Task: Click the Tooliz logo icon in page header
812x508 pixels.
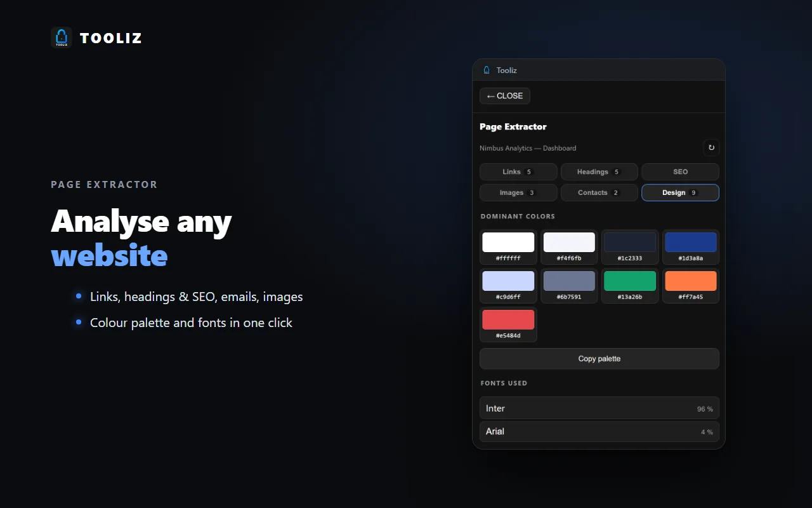Action: 62,37
